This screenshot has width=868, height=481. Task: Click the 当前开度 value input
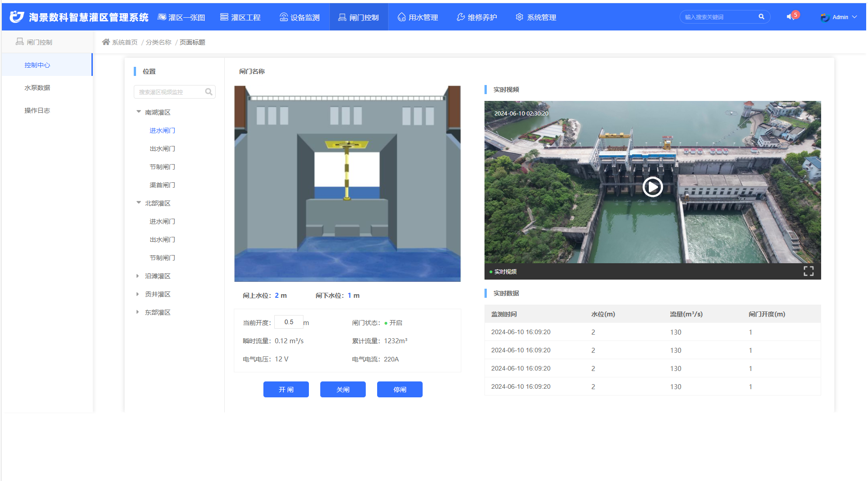[289, 322]
